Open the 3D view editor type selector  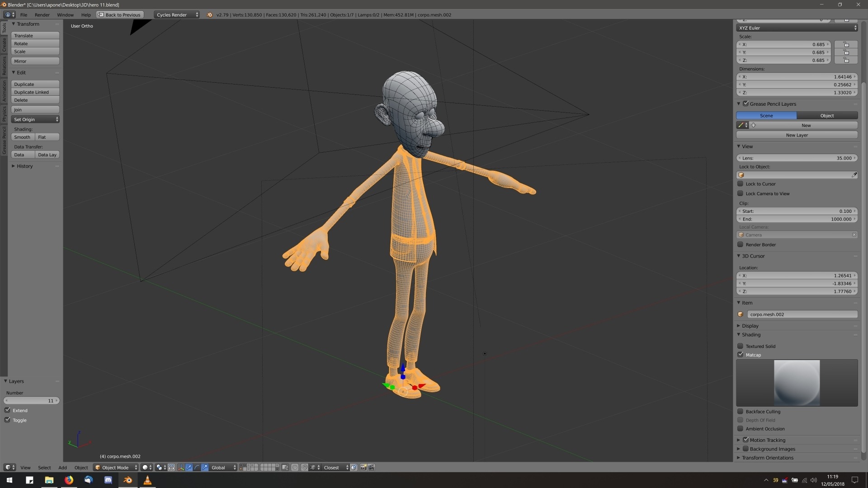(9, 468)
